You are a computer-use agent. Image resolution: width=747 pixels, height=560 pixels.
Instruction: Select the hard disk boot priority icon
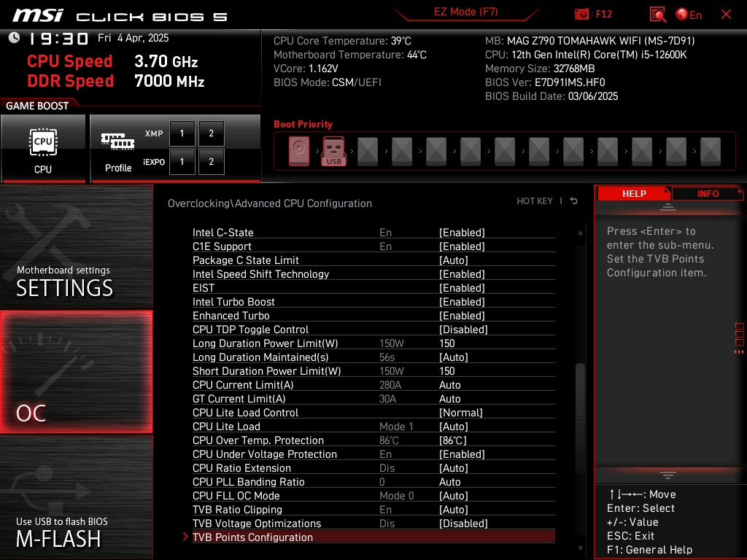pyautogui.click(x=299, y=152)
